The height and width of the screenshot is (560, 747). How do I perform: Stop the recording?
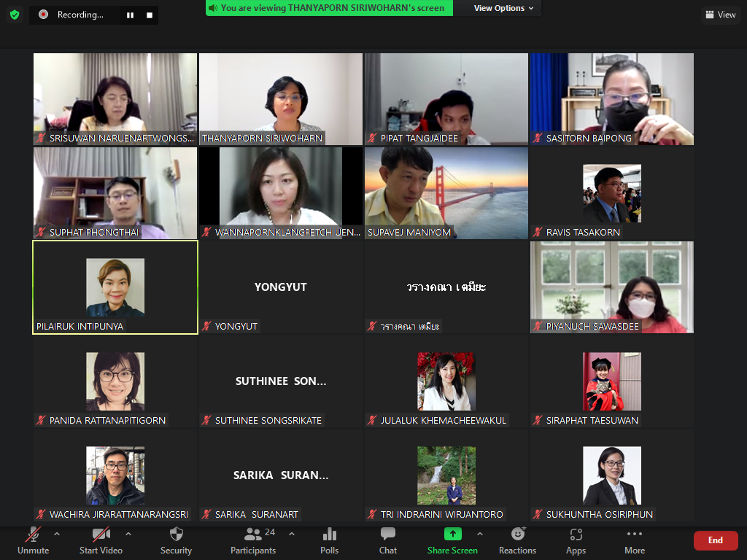tap(150, 15)
